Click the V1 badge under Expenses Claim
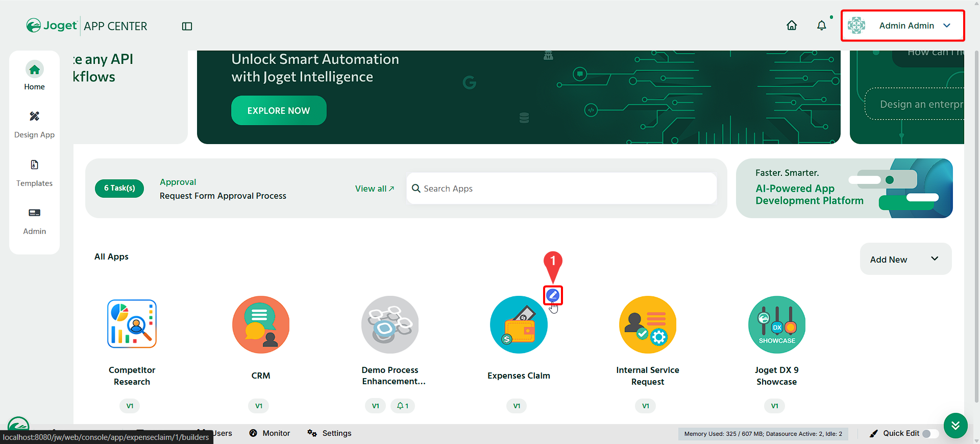 pos(517,406)
